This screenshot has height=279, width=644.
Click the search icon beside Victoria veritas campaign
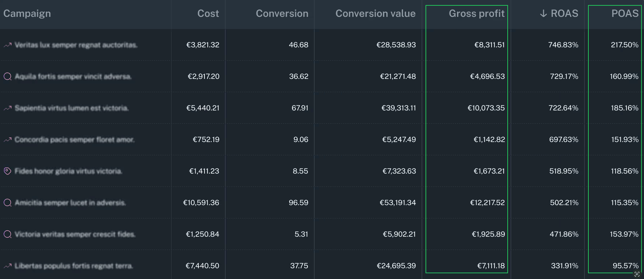(x=8, y=234)
